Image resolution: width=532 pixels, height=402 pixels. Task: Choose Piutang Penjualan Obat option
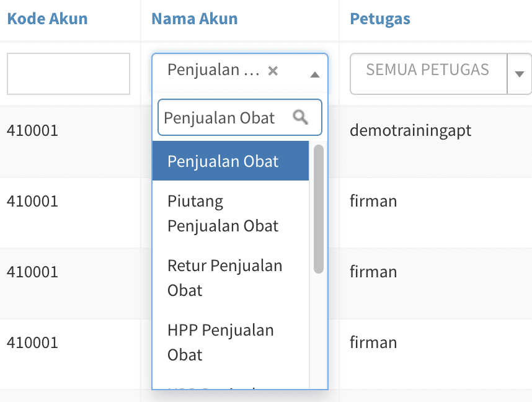pyautogui.click(x=231, y=213)
